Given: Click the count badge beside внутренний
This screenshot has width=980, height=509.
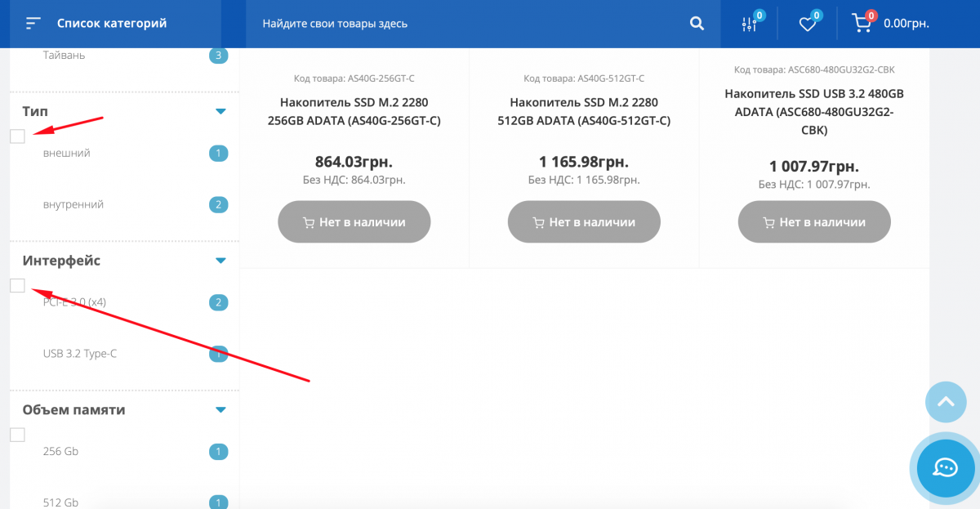Looking at the screenshot, I should [x=218, y=204].
